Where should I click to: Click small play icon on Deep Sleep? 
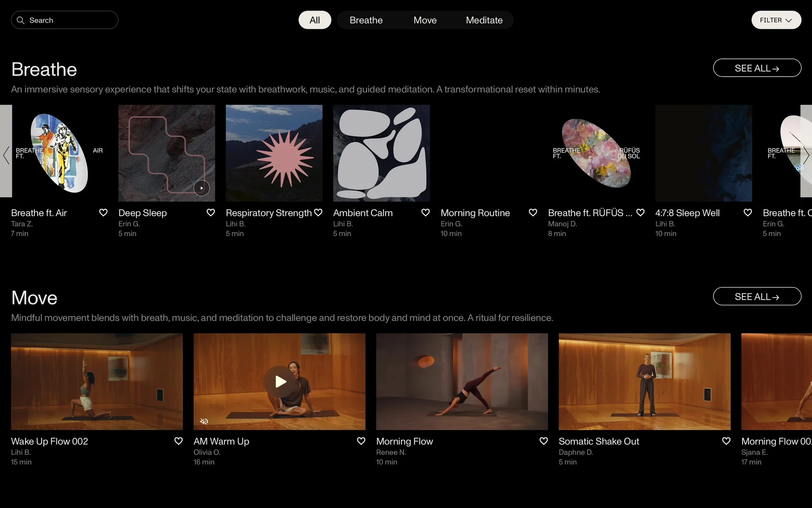coord(201,188)
